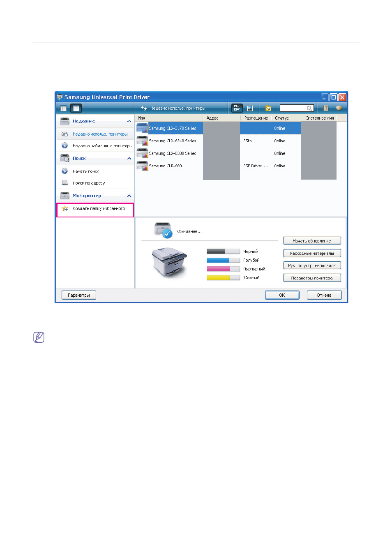This screenshot has width=392, height=554.
Task: Click the CLX-6240 printer row icon
Action: pyautogui.click(x=142, y=141)
